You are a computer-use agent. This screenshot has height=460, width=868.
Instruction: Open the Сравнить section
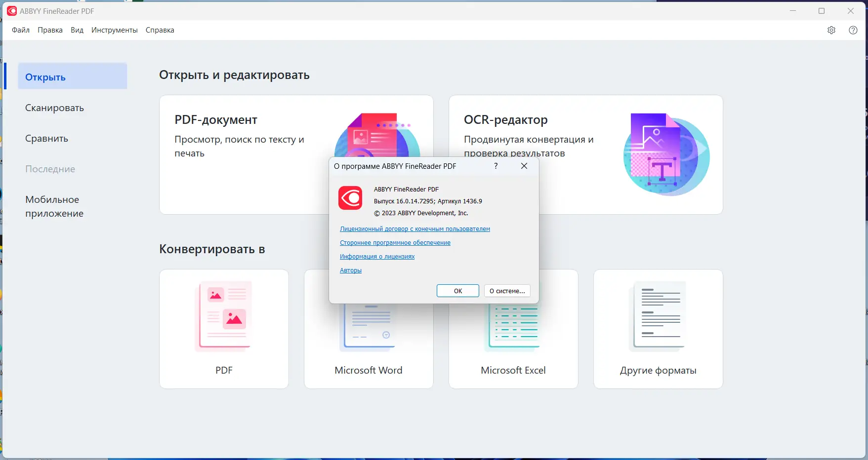click(x=46, y=138)
